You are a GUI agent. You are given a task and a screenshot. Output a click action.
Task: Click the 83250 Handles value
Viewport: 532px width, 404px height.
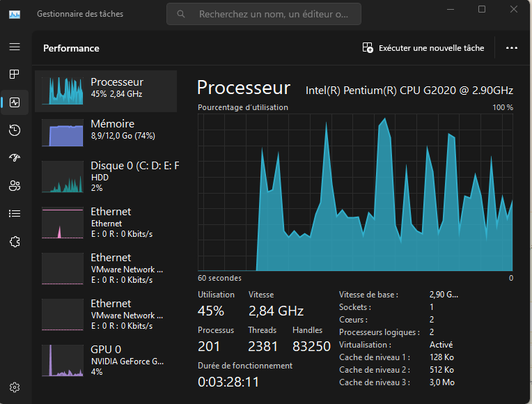coord(311,346)
